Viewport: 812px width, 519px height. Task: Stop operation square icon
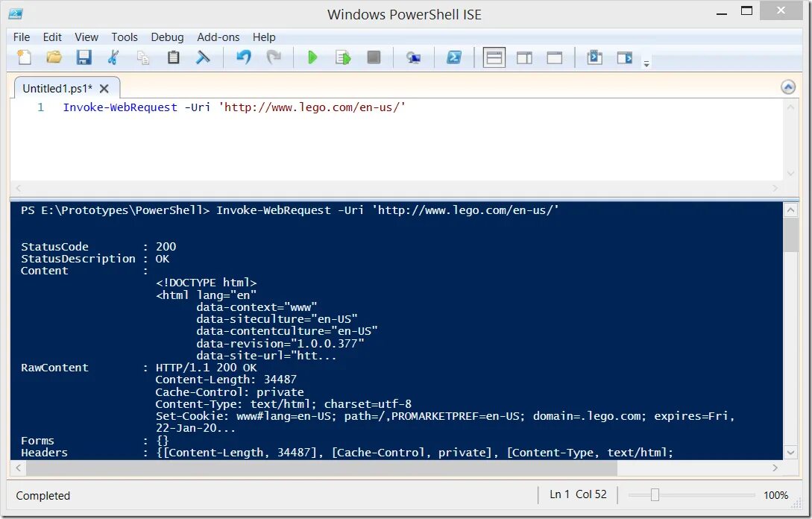coord(374,57)
